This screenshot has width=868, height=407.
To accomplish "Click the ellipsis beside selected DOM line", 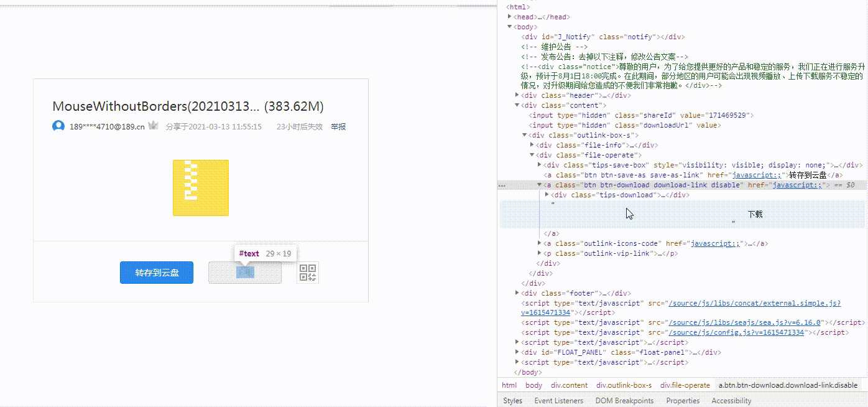I will 502,185.
